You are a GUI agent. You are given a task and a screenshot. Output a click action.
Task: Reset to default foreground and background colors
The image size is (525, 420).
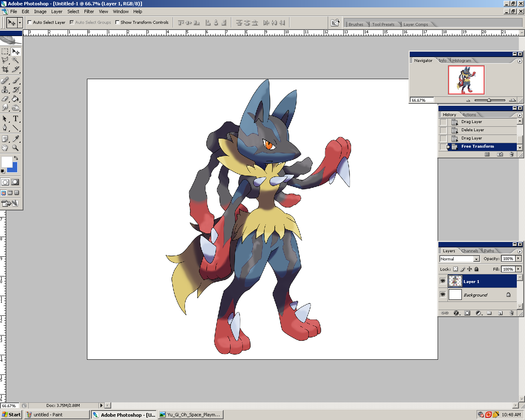[3, 171]
